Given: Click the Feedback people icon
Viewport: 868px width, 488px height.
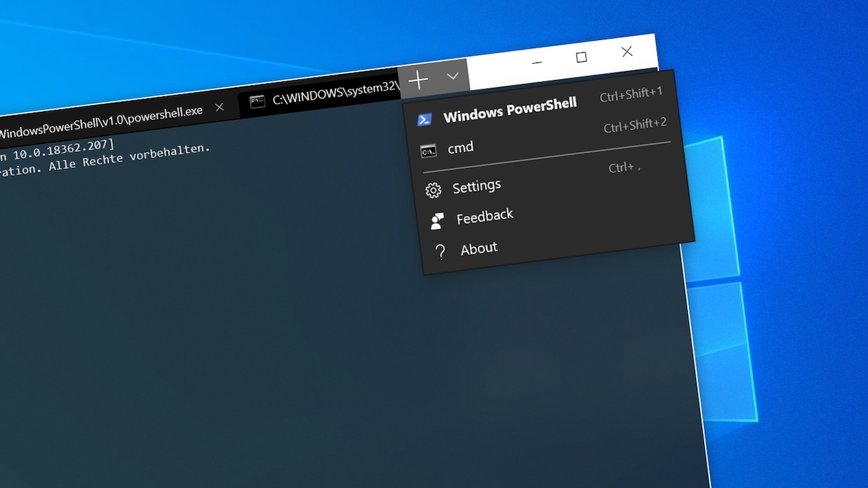Looking at the screenshot, I should click(x=437, y=220).
